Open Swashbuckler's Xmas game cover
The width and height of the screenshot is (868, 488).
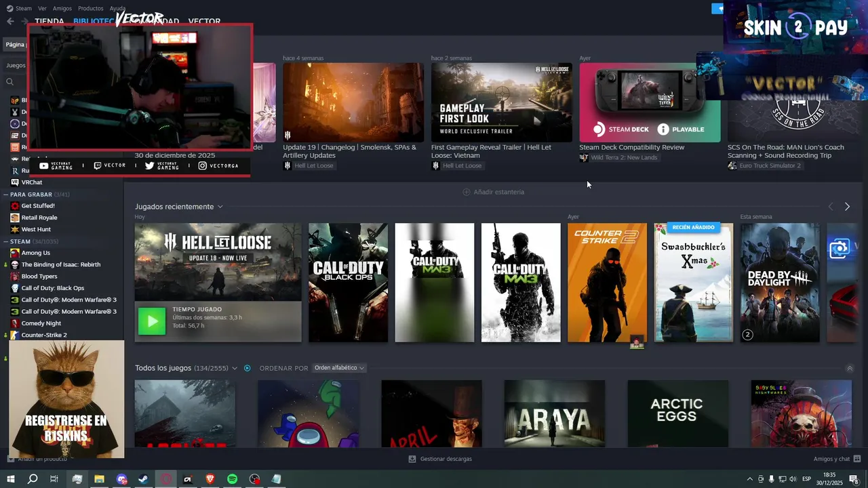693,283
